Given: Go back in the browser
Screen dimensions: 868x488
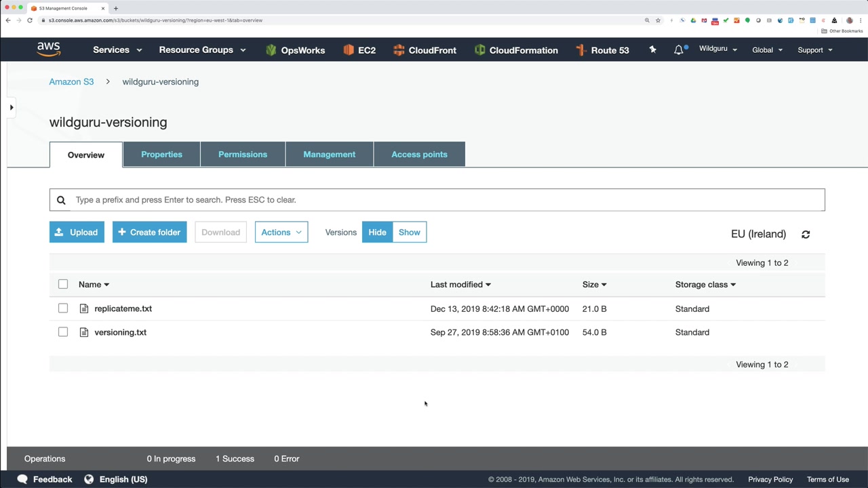Looking at the screenshot, I should (8, 20).
